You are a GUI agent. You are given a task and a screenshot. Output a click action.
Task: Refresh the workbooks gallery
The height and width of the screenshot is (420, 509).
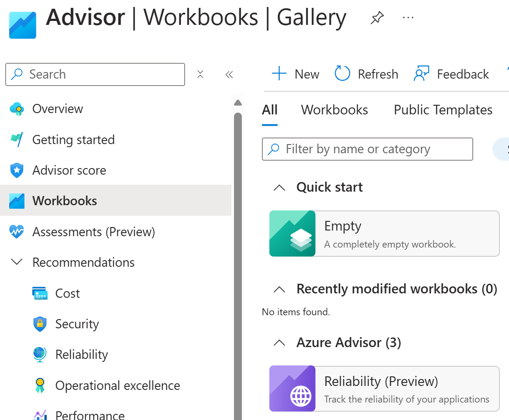click(366, 74)
